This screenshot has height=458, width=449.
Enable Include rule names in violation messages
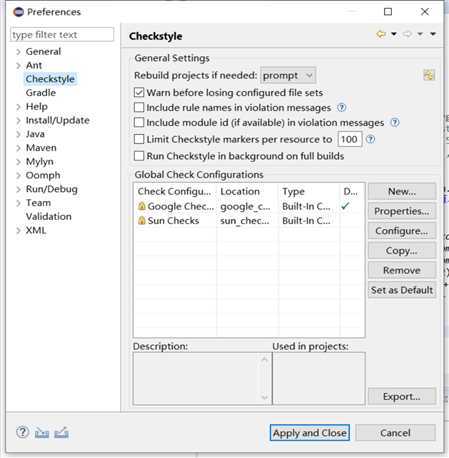pyautogui.click(x=139, y=107)
